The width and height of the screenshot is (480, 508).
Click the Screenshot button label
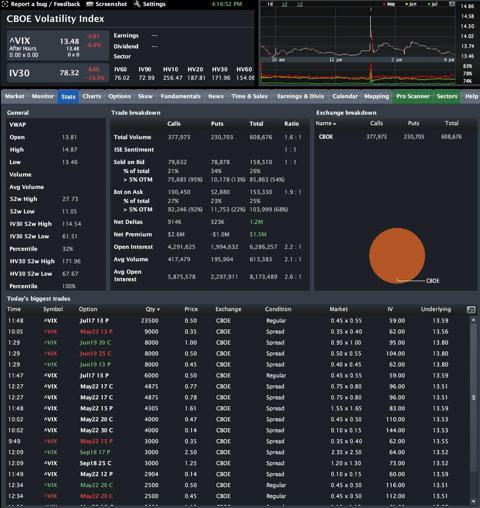pyautogui.click(x=111, y=4)
